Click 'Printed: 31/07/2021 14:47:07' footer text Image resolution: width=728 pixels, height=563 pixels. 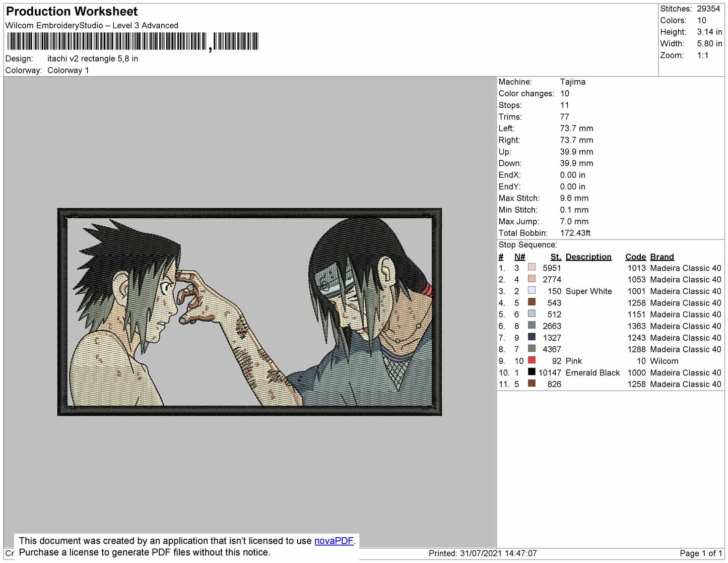tap(483, 553)
